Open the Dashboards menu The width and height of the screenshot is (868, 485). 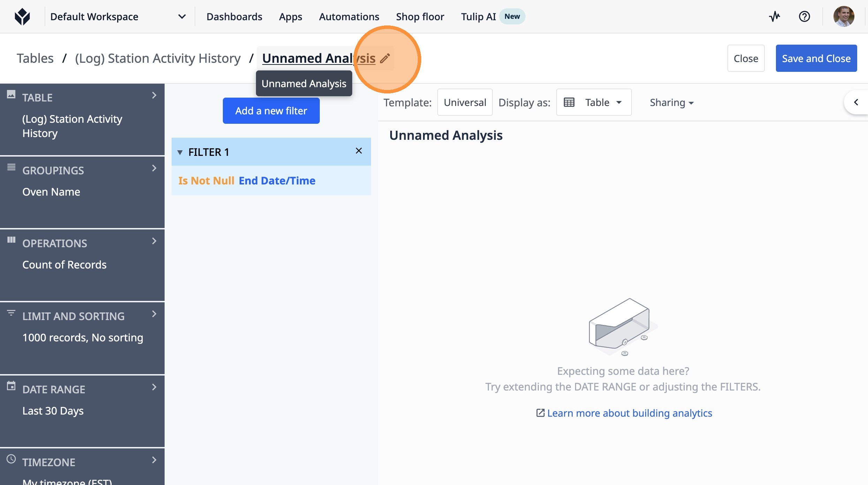point(234,16)
